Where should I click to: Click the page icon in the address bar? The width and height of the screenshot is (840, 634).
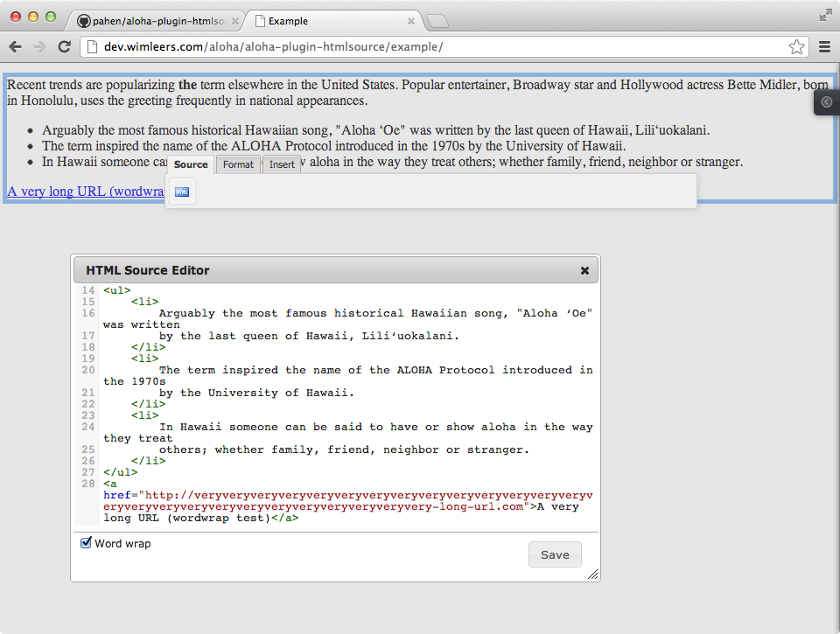pos(92,46)
